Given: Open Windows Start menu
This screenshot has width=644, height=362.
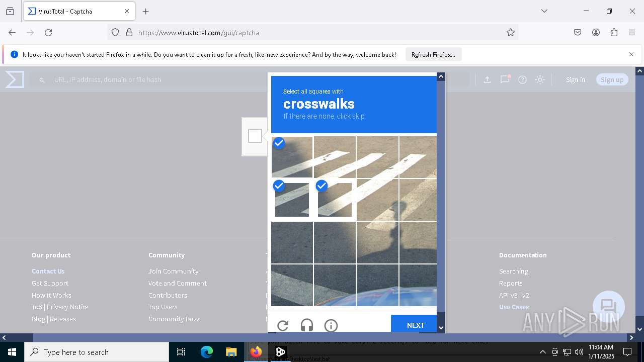Looking at the screenshot, I should pyautogui.click(x=12, y=352).
